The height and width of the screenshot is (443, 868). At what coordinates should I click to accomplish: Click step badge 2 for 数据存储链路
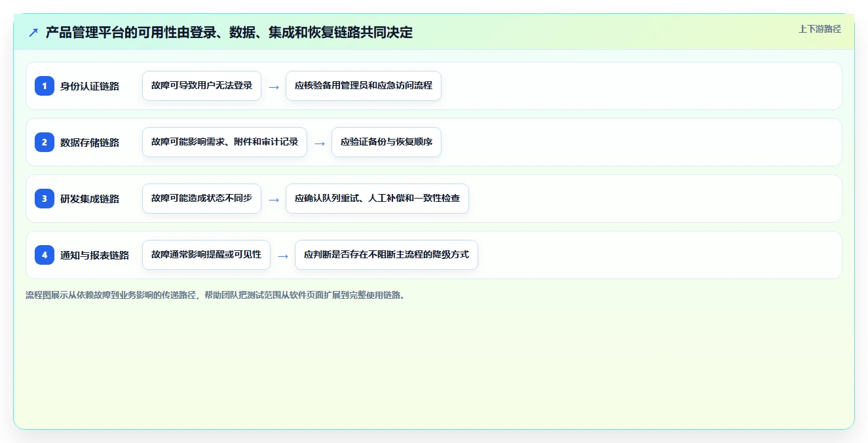point(45,142)
